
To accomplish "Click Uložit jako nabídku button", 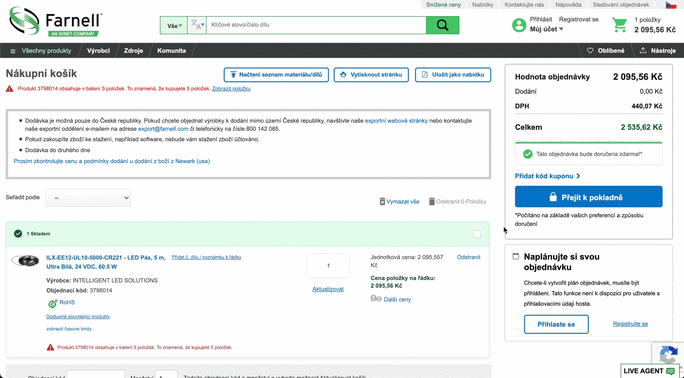I will point(453,75).
